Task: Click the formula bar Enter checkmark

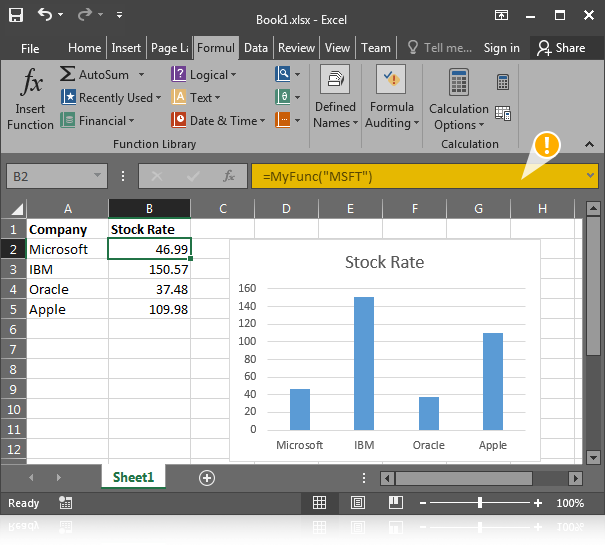Action: [193, 176]
